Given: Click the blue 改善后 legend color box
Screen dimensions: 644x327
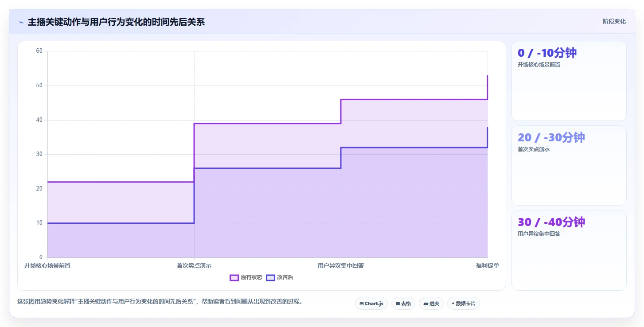Looking at the screenshot, I should point(270,278).
